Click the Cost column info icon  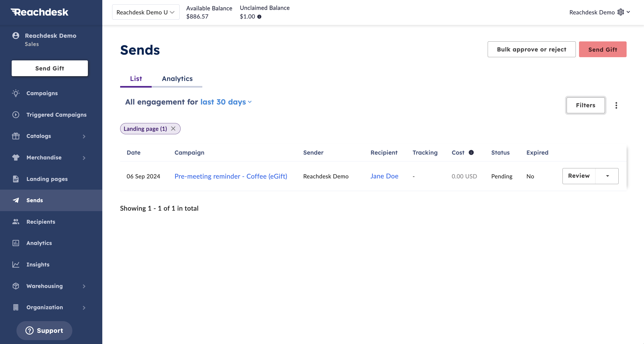tap(471, 152)
